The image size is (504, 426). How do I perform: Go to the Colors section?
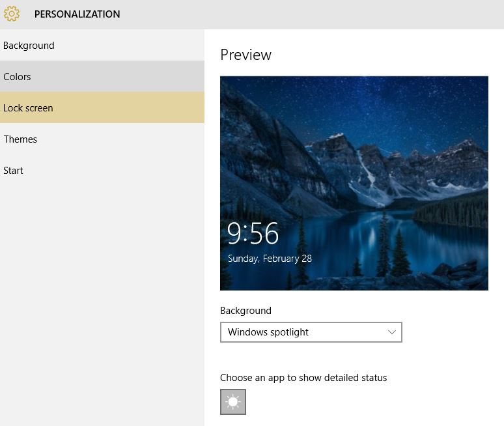102,76
